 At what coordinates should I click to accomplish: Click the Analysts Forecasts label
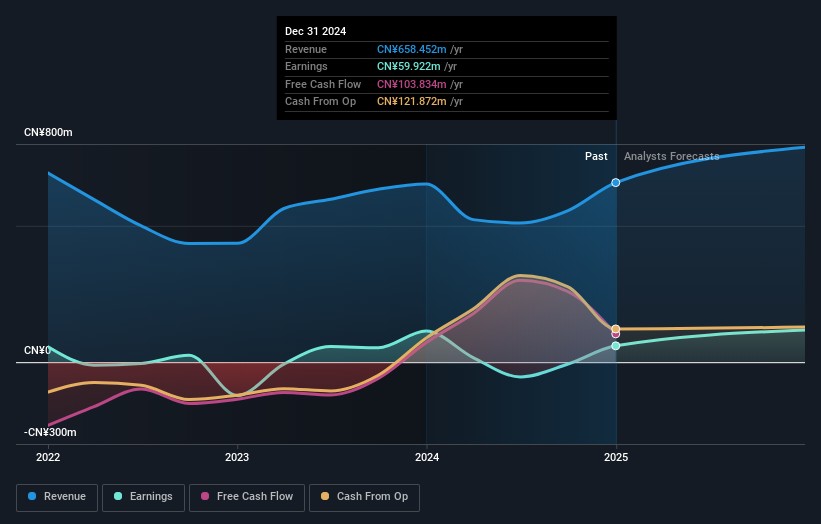tap(672, 157)
